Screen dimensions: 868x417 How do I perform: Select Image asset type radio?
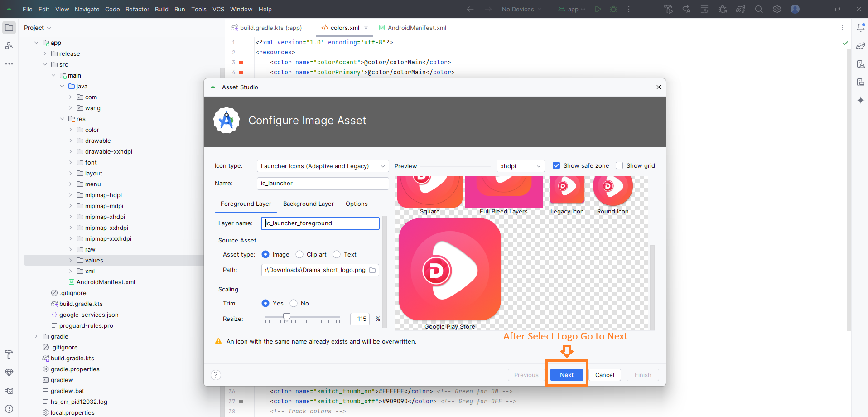point(265,254)
